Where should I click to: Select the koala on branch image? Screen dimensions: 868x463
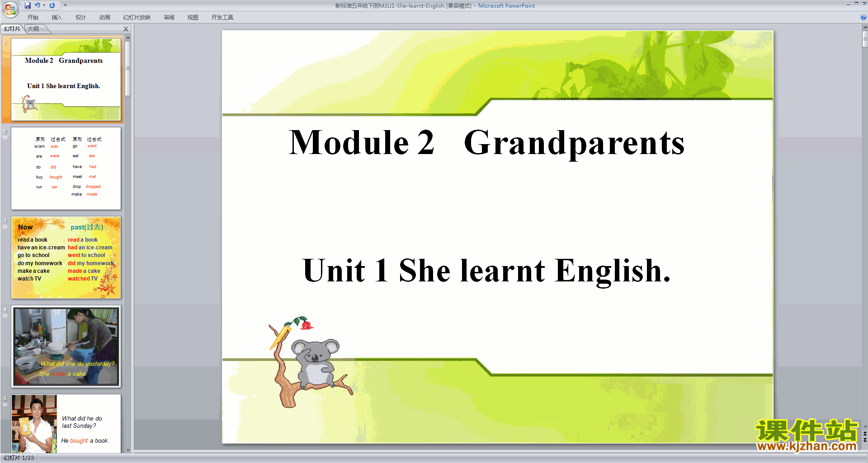[x=310, y=361]
